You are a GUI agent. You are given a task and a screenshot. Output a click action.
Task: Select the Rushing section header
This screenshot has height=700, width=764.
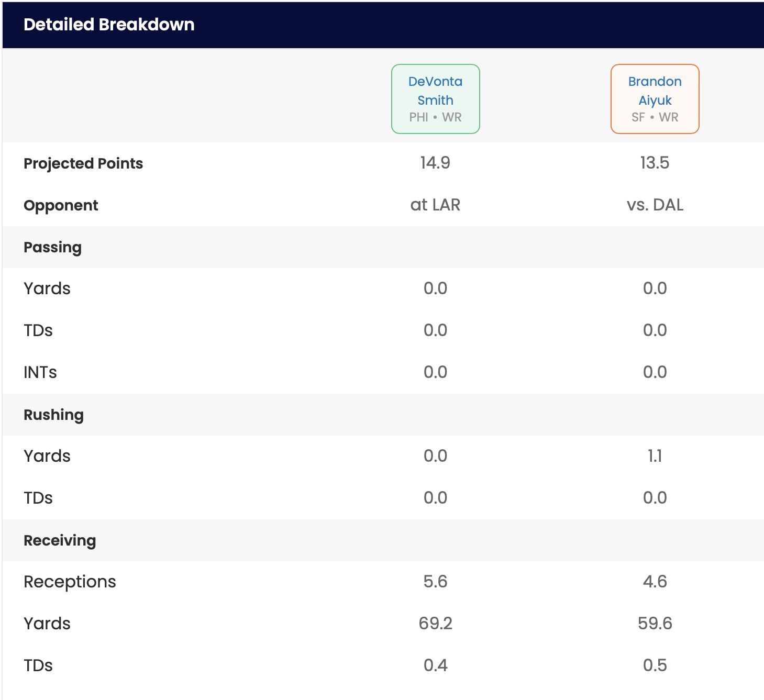click(x=53, y=415)
